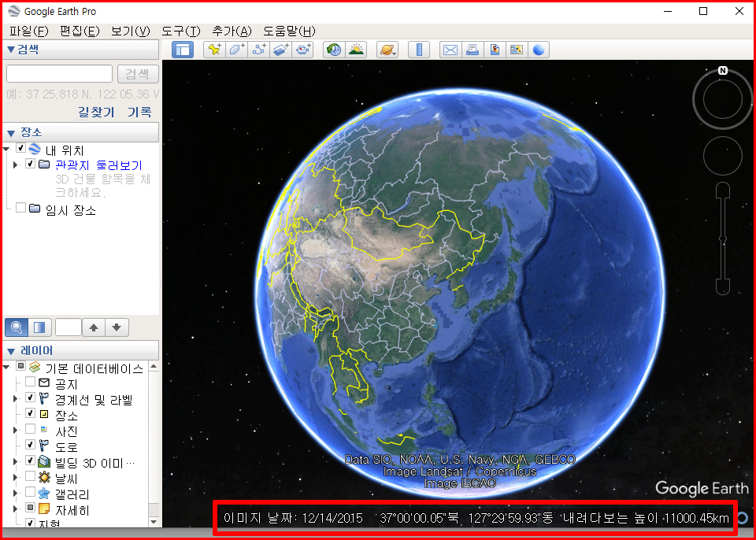
Task: Enable the 사진 layer checkbox
Action: pyautogui.click(x=31, y=429)
